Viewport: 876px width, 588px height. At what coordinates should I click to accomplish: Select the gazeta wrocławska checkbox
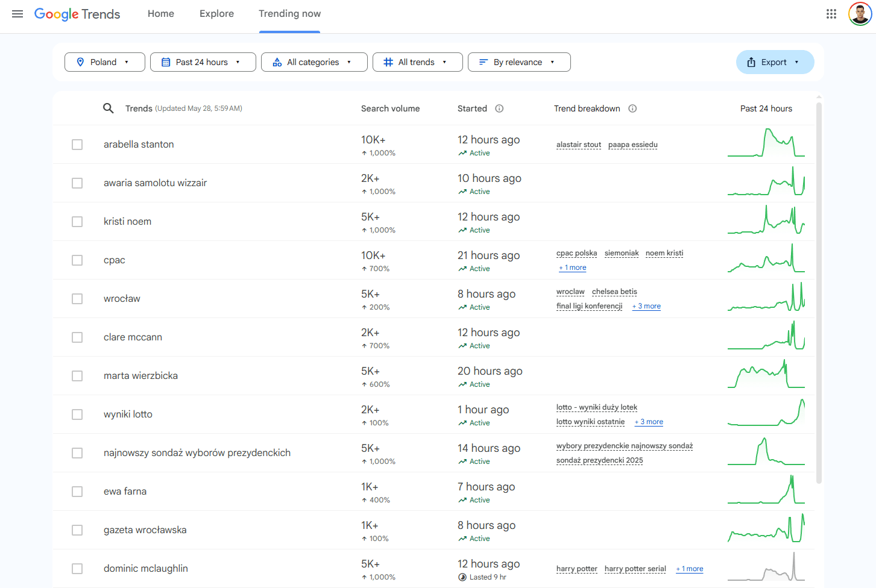[77, 530]
